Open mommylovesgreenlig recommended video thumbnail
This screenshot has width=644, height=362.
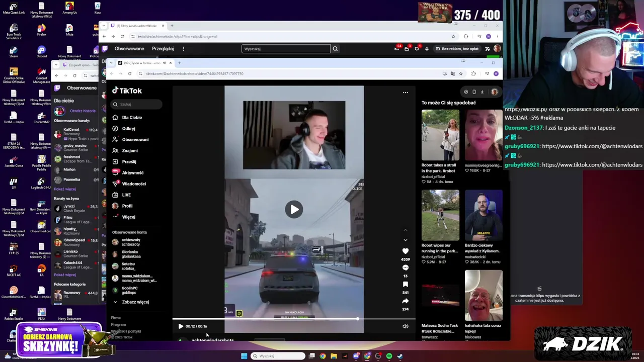pos(484,135)
